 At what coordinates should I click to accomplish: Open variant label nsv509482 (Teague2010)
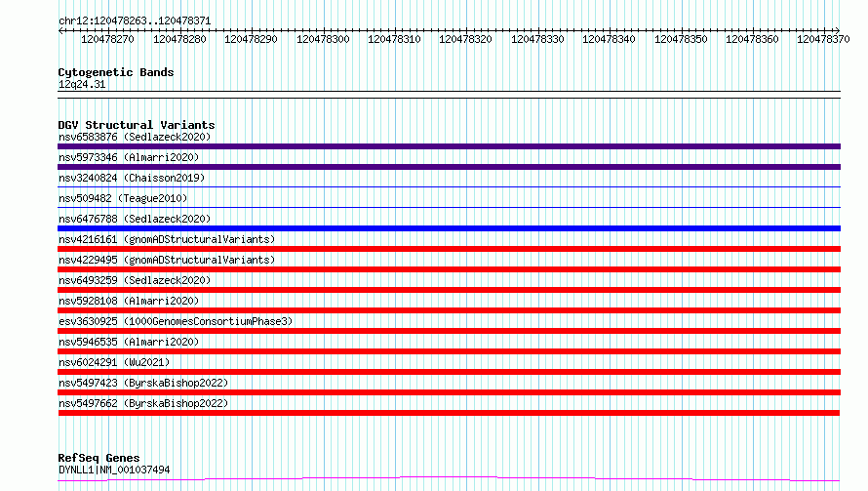(123, 198)
